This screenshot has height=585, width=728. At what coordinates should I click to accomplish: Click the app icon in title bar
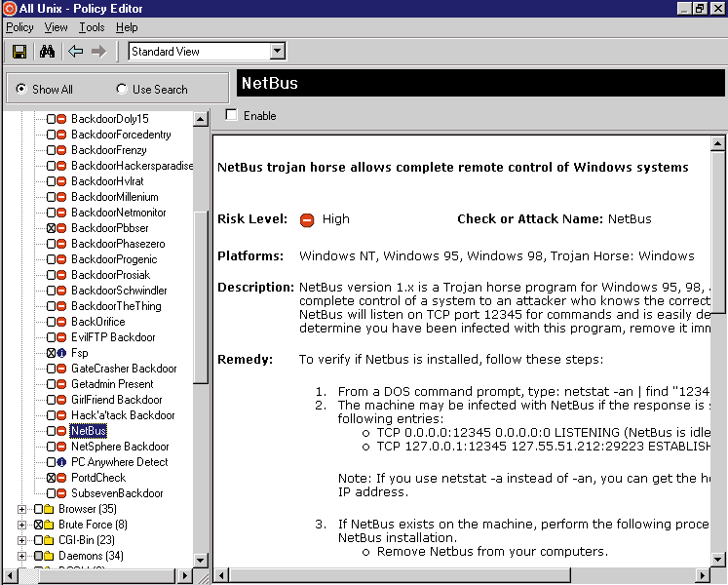click(10, 9)
